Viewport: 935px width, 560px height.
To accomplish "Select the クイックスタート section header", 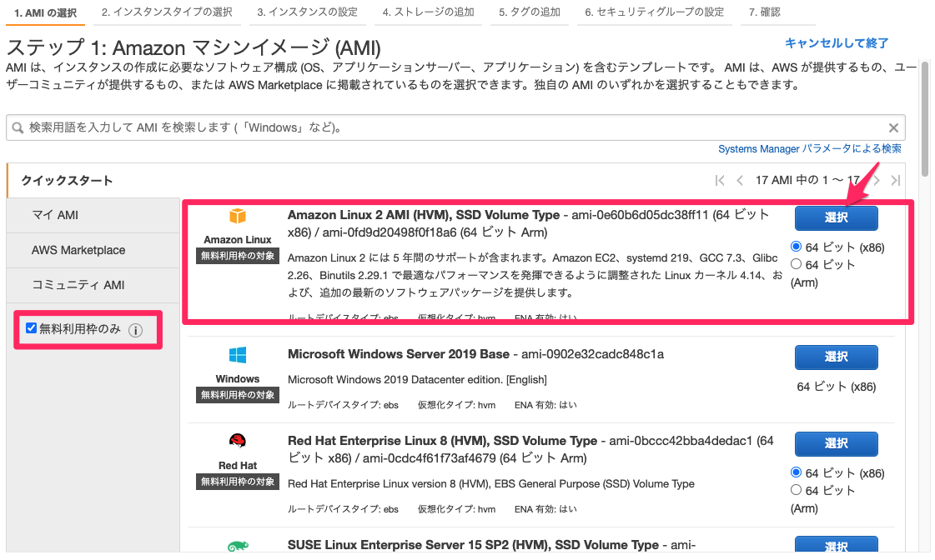I will coord(67,181).
